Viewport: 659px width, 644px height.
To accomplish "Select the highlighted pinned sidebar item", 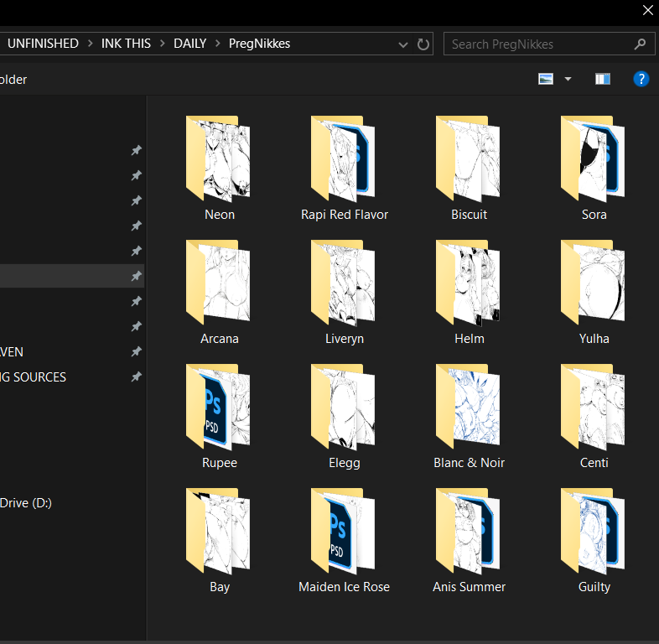I will pyautogui.click(x=72, y=276).
